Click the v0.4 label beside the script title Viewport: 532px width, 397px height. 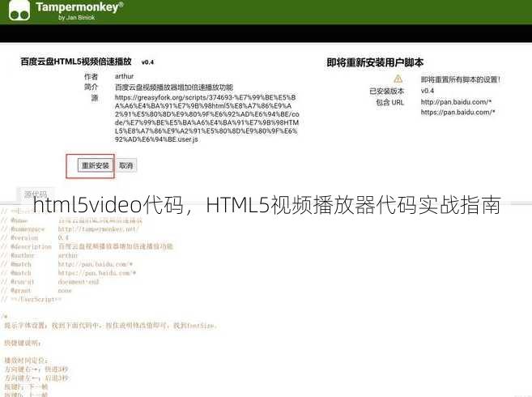click(147, 62)
